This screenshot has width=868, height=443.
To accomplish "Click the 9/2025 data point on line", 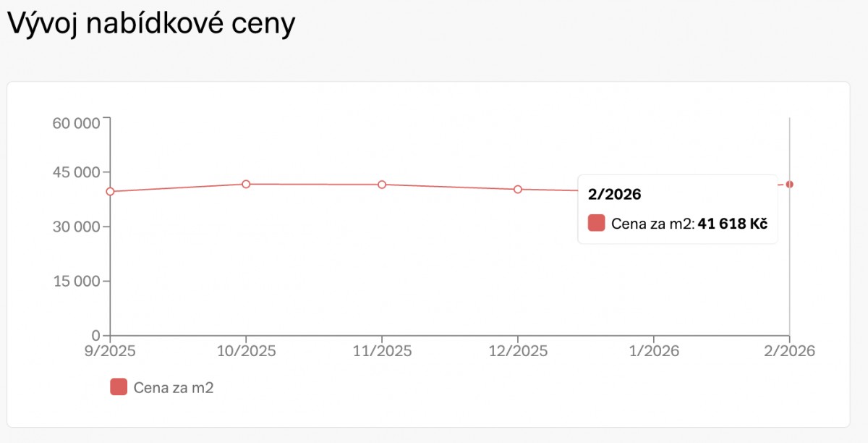I will (110, 192).
